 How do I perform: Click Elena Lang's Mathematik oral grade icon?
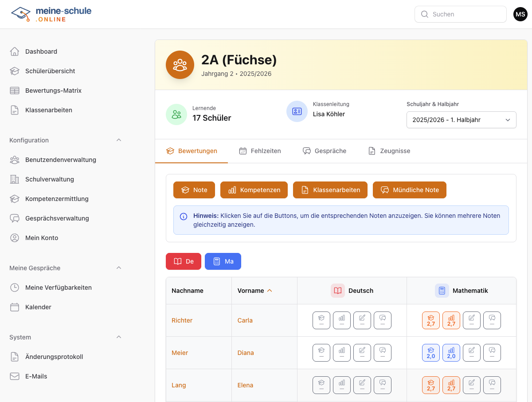(x=492, y=385)
